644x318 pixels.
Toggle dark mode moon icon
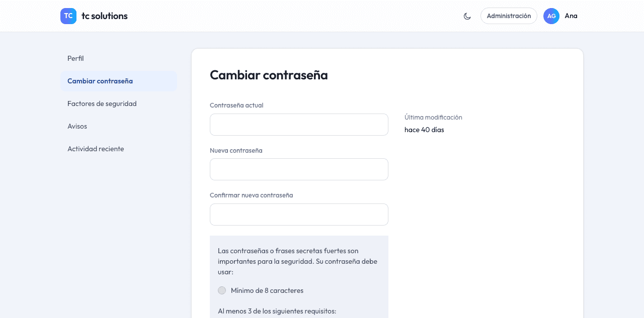point(467,16)
